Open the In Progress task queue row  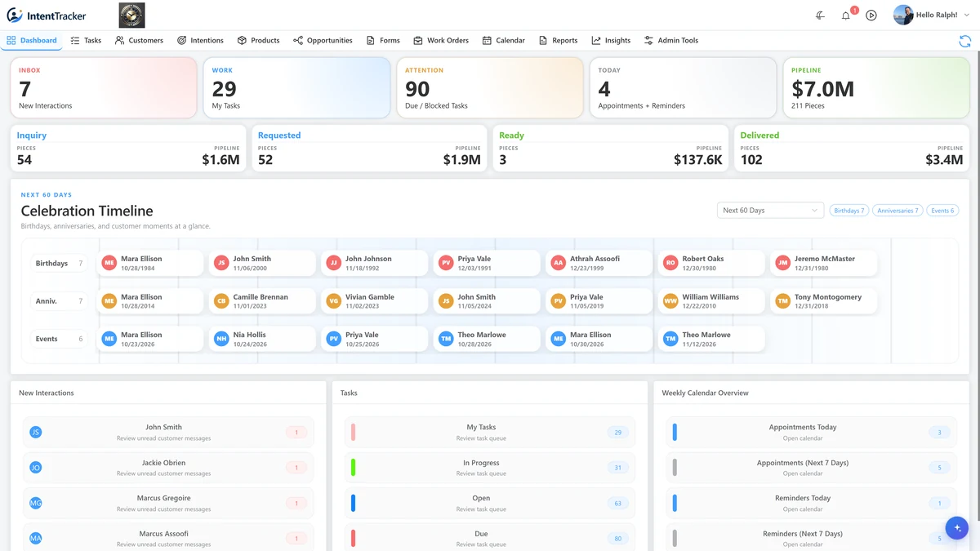click(490, 468)
